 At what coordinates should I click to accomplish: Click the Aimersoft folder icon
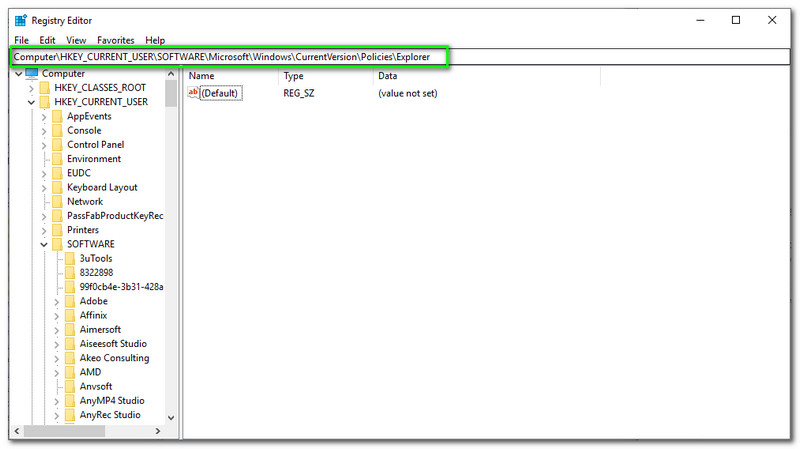click(70, 330)
